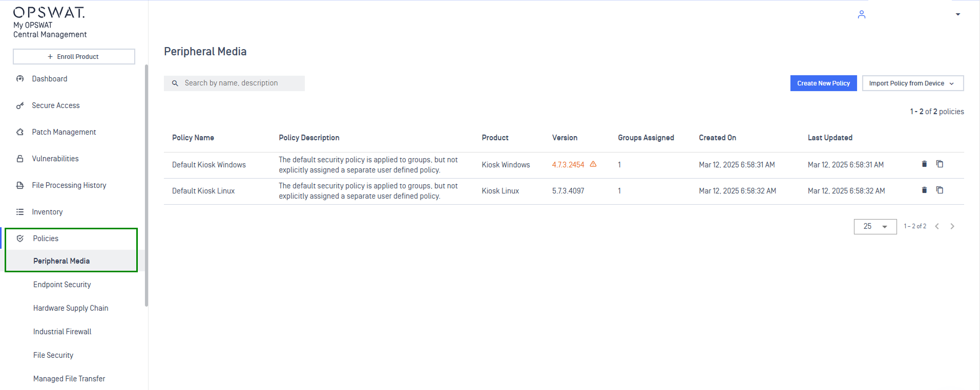Sort by Last Updated column header
Viewport: 980px width, 390px height.
830,138
